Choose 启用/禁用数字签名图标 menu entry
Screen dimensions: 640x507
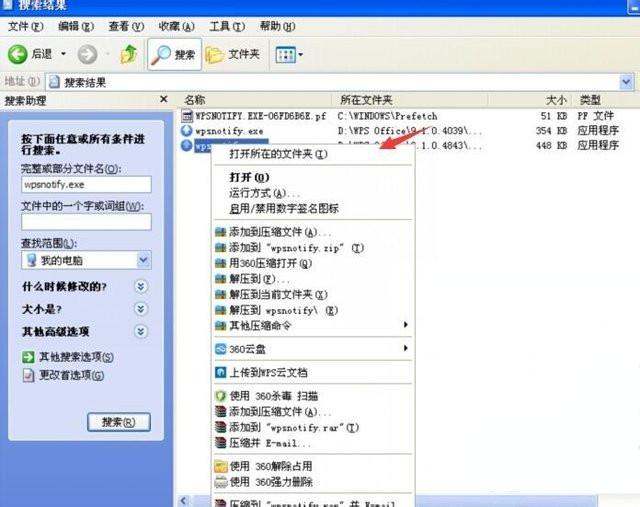click(313, 209)
